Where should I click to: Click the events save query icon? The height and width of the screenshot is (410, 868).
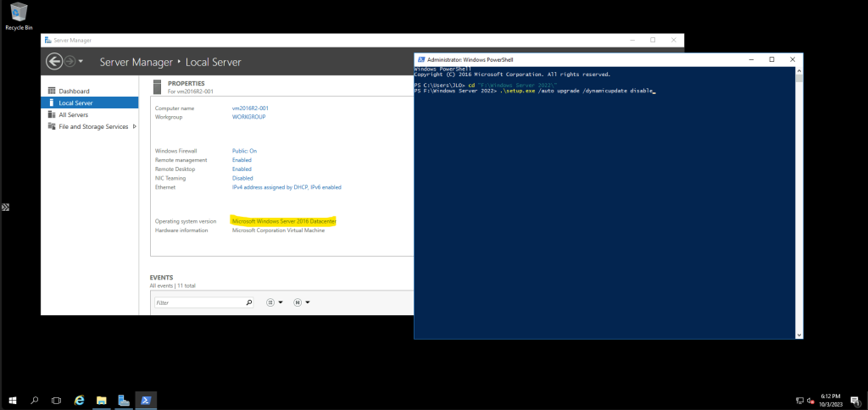(x=298, y=302)
